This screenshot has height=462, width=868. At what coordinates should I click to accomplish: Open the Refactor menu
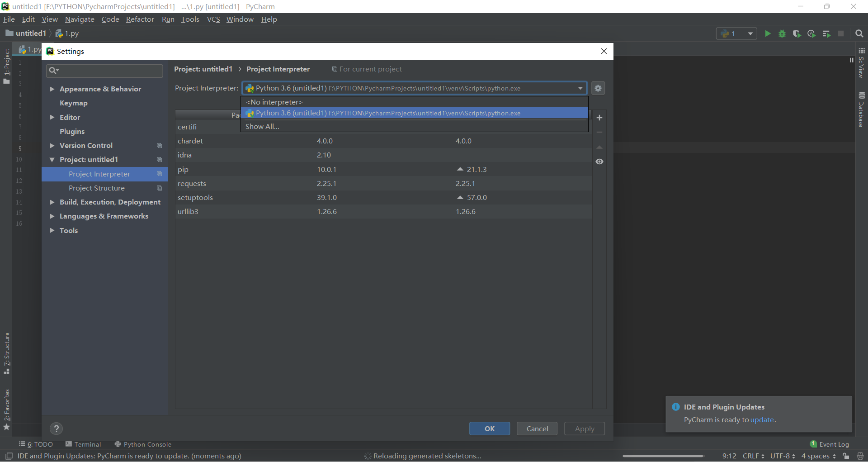coord(140,19)
